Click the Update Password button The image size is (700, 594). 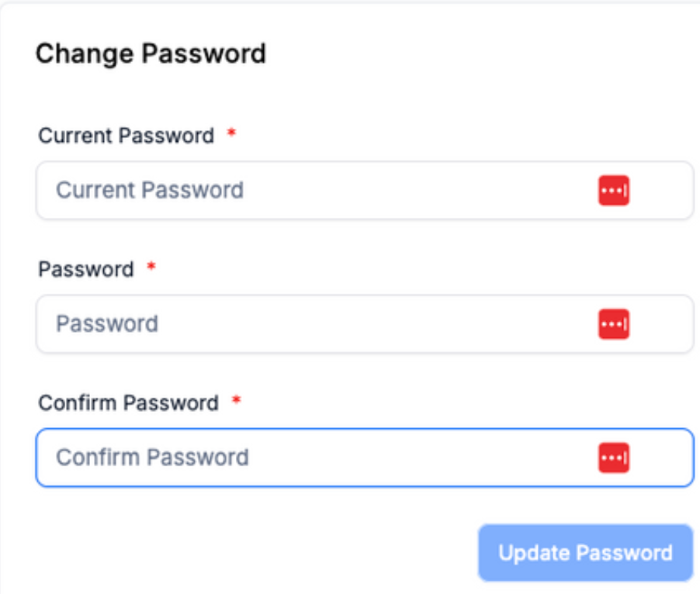[585, 553]
